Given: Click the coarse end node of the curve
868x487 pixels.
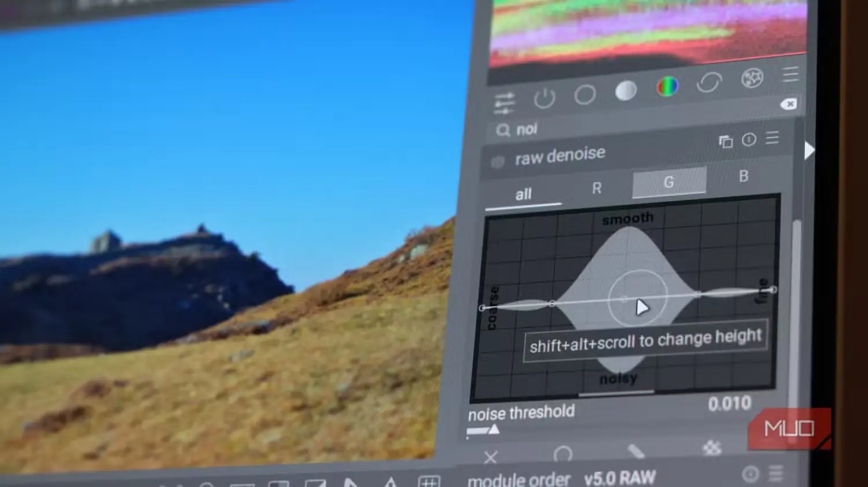Looking at the screenshot, I should tap(483, 308).
